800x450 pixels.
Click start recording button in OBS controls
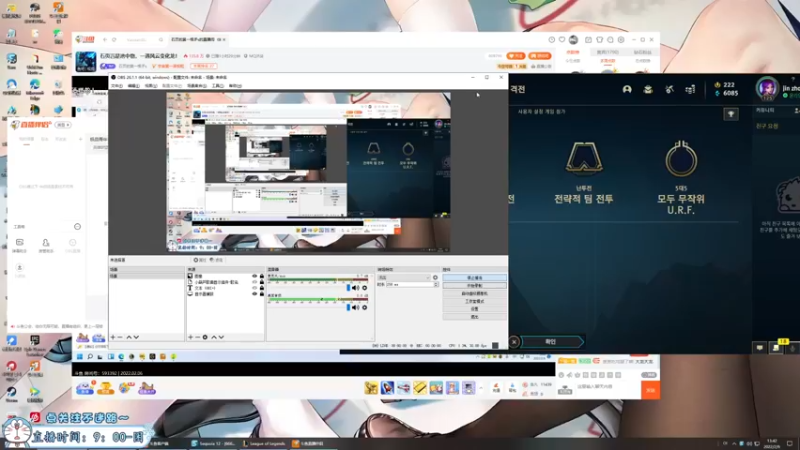coord(474,286)
